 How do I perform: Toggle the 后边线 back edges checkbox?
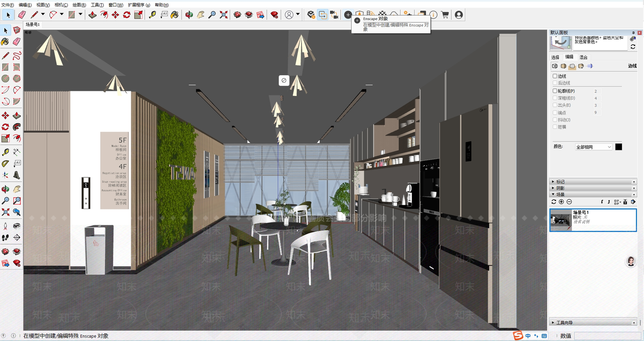tap(555, 83)
